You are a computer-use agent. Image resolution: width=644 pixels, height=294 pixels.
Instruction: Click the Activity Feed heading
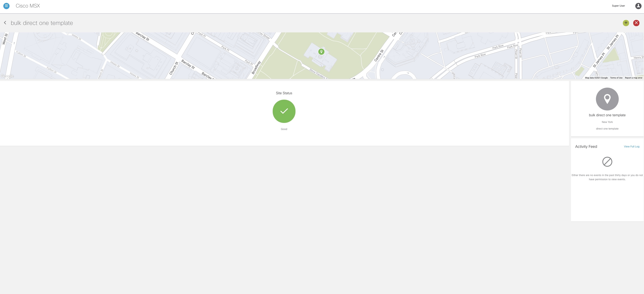(586, 147)
